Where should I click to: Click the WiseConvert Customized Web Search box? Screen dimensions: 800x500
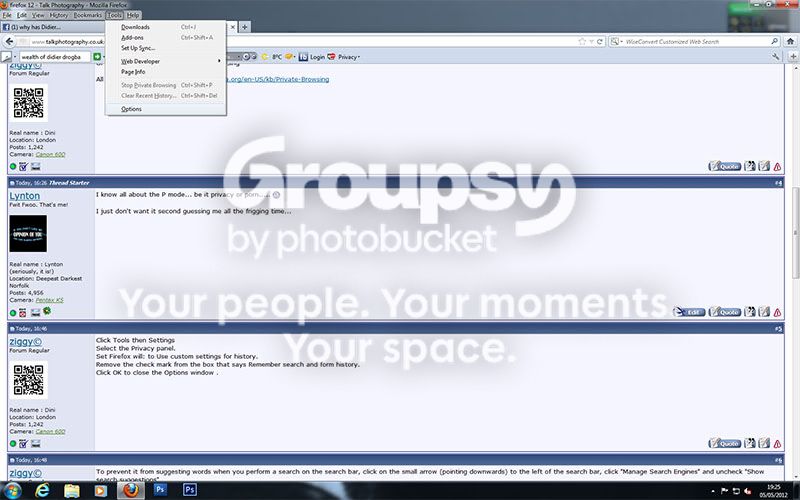tap(696, 41)
